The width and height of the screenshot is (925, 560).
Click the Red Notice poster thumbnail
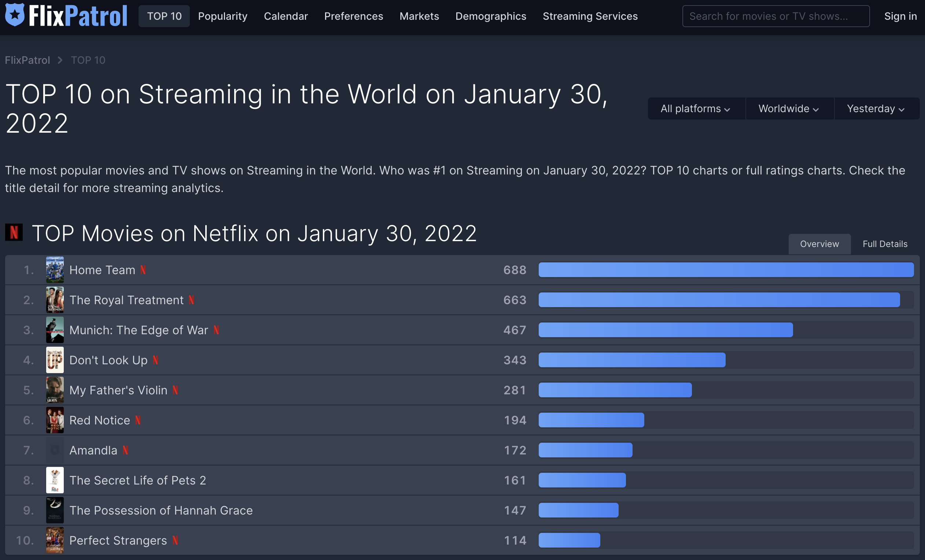pyautogui.click(x=55, y=420)
